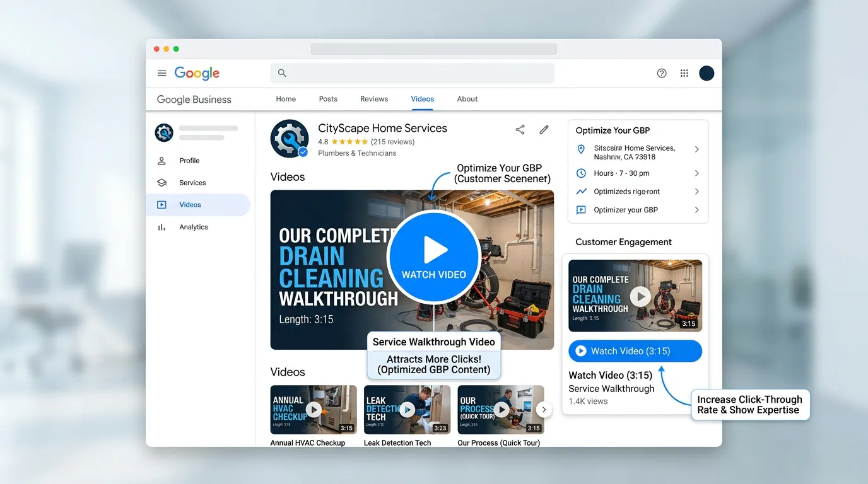The image size is (868, 484).
Task: Play the Leak Detection Tech video
Action: (408, 410)
